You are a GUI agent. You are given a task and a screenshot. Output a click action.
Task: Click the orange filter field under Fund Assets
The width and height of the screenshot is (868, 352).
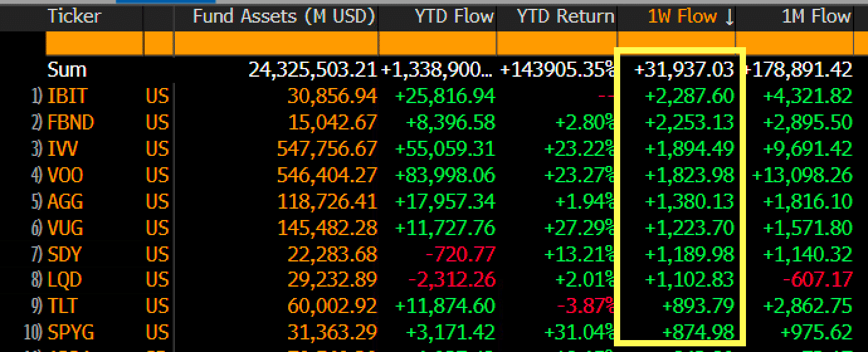point(276,43)
